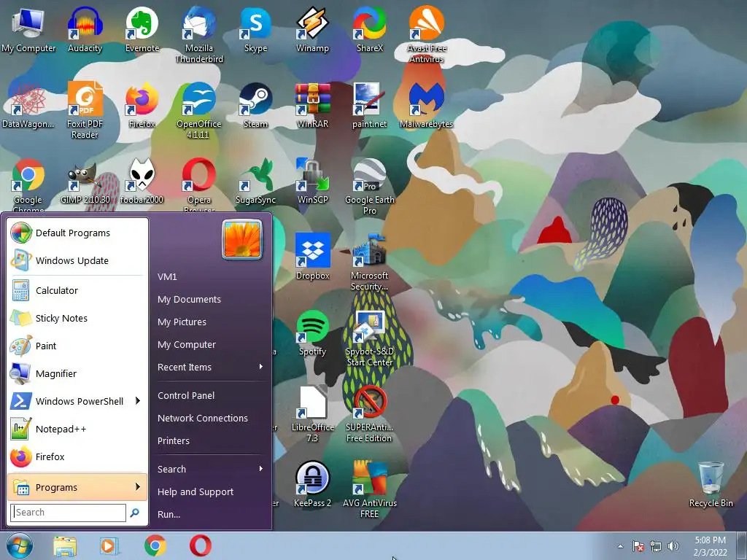Open the ShareX desktop icon

point(370,29)
